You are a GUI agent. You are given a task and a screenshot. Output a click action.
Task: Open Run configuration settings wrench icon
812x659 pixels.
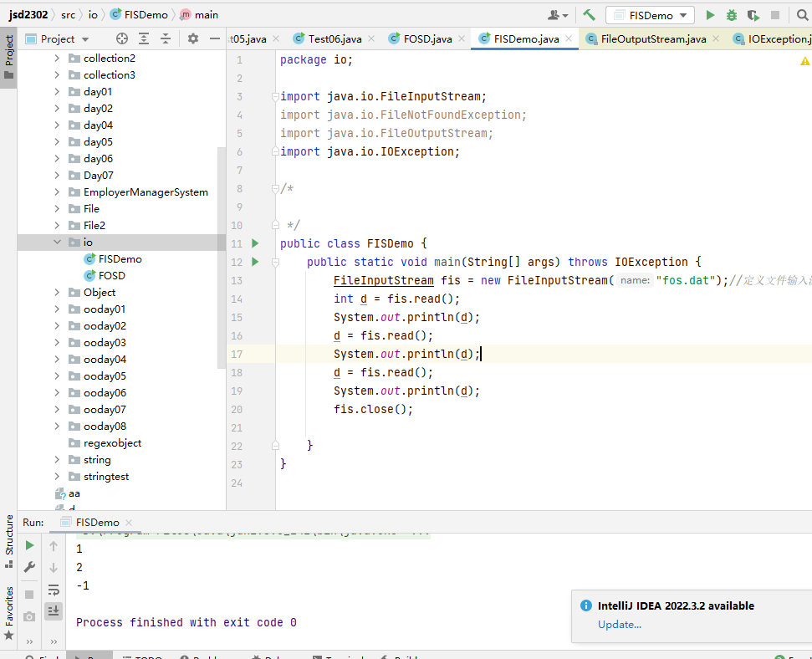click(29, 566)
